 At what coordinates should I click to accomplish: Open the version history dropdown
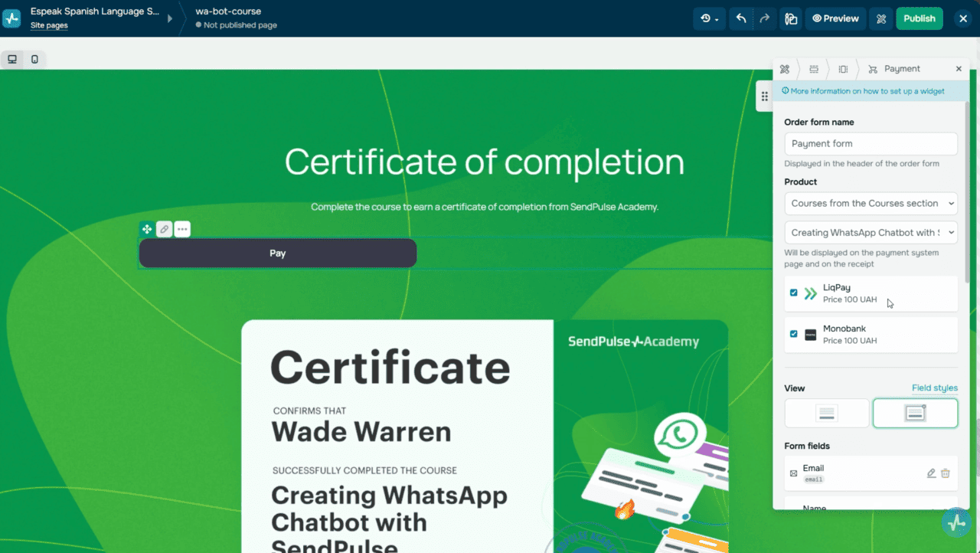pyautogui.click(x=710, y=18)
